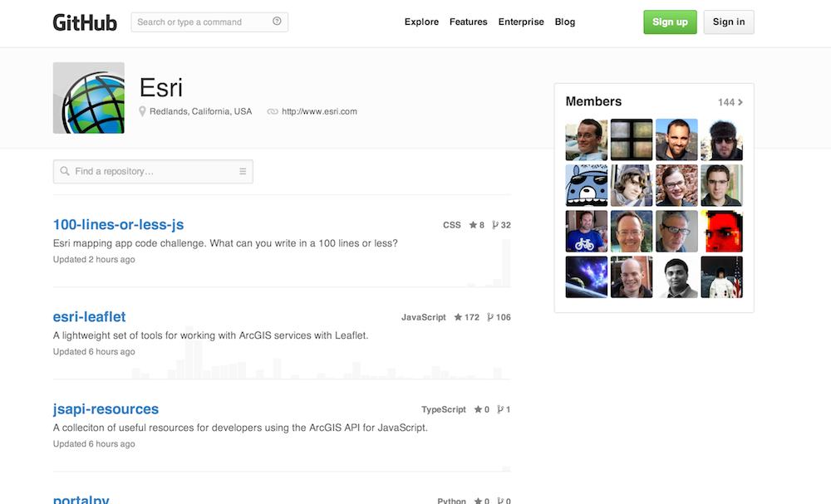The image size is (831, 504).
Task: Open the jsapi-resources repository
Action: (x=106, y=409)
